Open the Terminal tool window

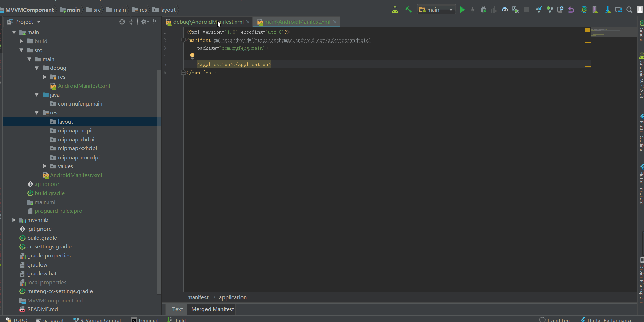click(145, 320)
